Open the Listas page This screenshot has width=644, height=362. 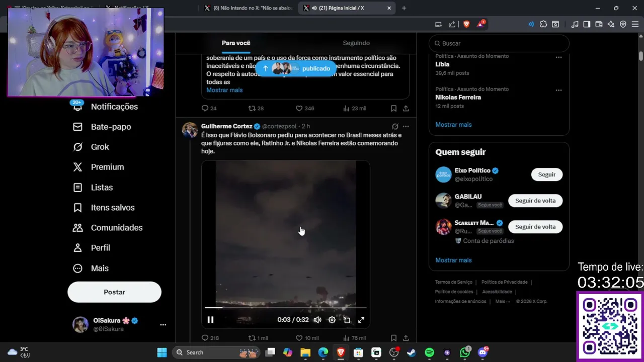(x=93, y=188)
